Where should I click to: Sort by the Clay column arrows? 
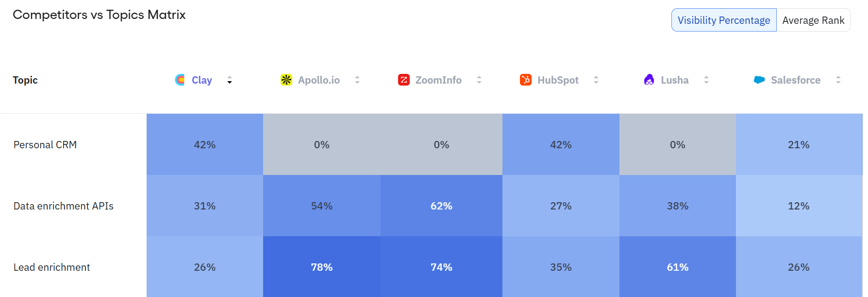pos(230,80)
